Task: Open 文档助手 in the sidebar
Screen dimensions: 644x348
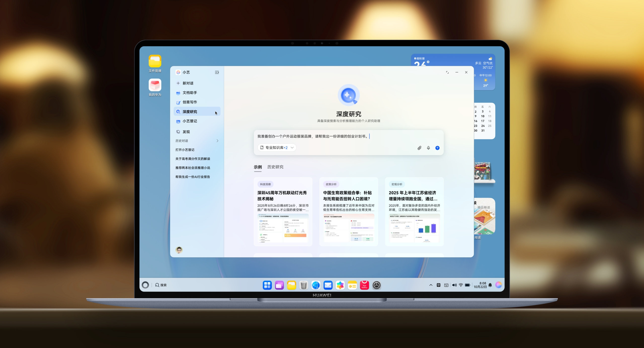Action: pyautogui.click(x=190, y=92)
